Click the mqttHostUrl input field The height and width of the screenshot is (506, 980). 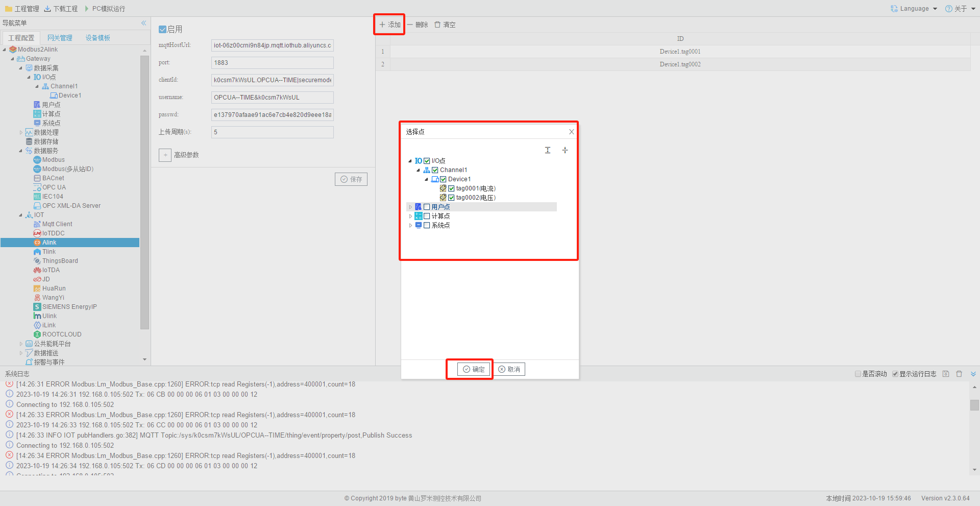273,45
